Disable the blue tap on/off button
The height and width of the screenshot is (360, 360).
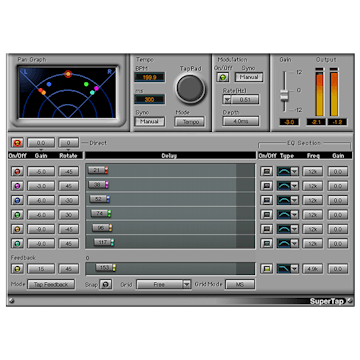17,200
